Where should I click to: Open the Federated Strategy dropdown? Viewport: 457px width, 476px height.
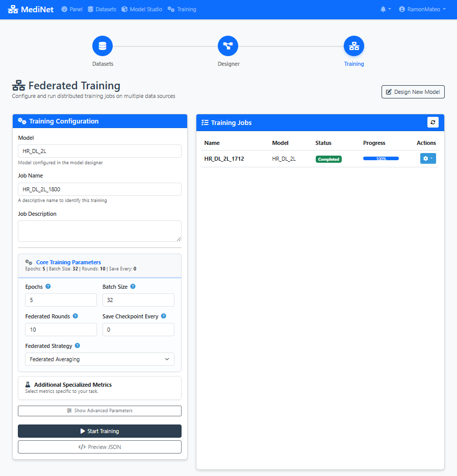coord(99,359)
